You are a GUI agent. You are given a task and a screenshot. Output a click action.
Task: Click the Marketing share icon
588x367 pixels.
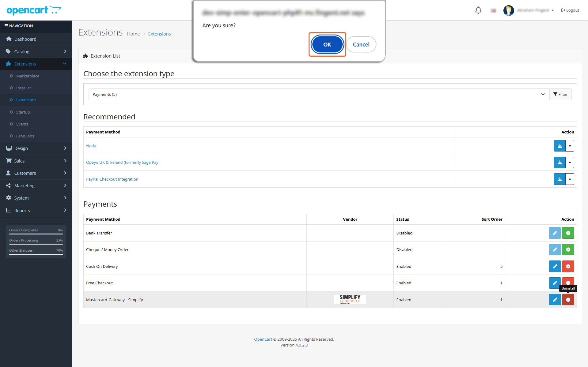coord(9,185)
